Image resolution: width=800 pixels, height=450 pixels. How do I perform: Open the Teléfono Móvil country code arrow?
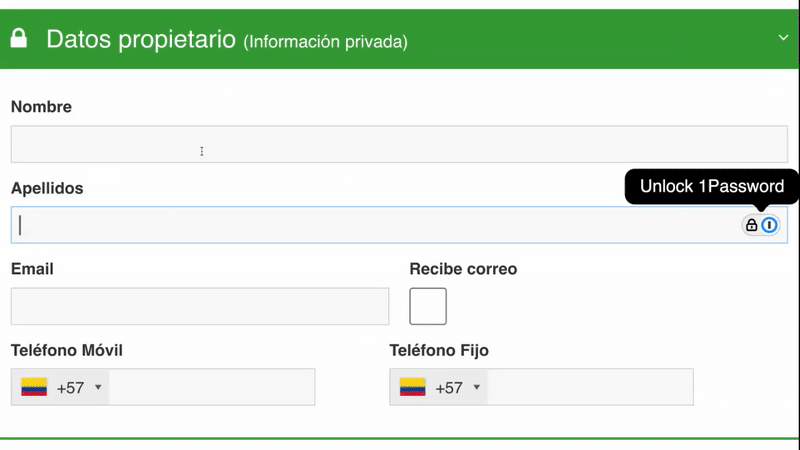pyautogui.click(x=98, y=387)
